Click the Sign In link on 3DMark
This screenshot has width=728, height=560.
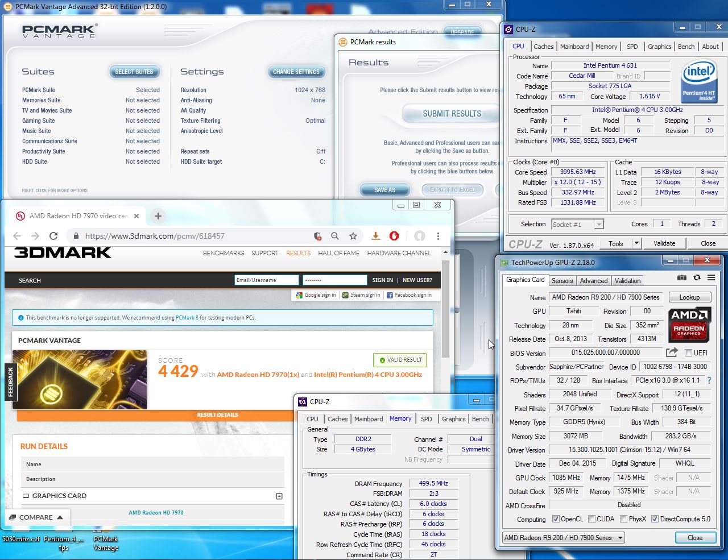click(x=382, y=280)
